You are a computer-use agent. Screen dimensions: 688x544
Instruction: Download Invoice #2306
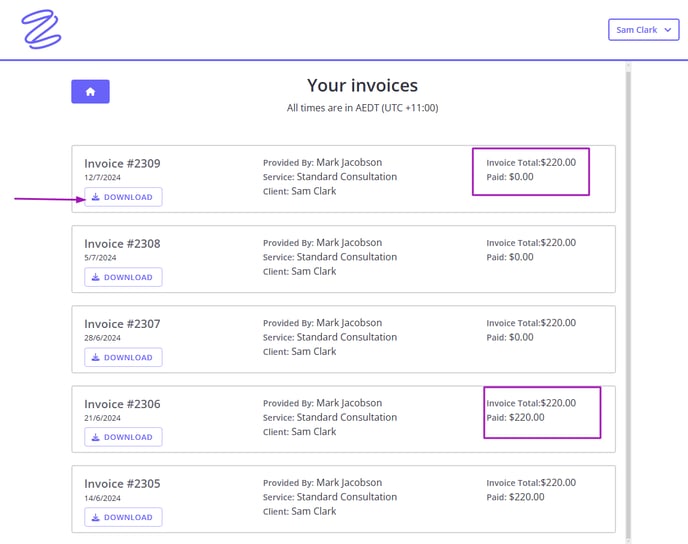click(123, 437)
